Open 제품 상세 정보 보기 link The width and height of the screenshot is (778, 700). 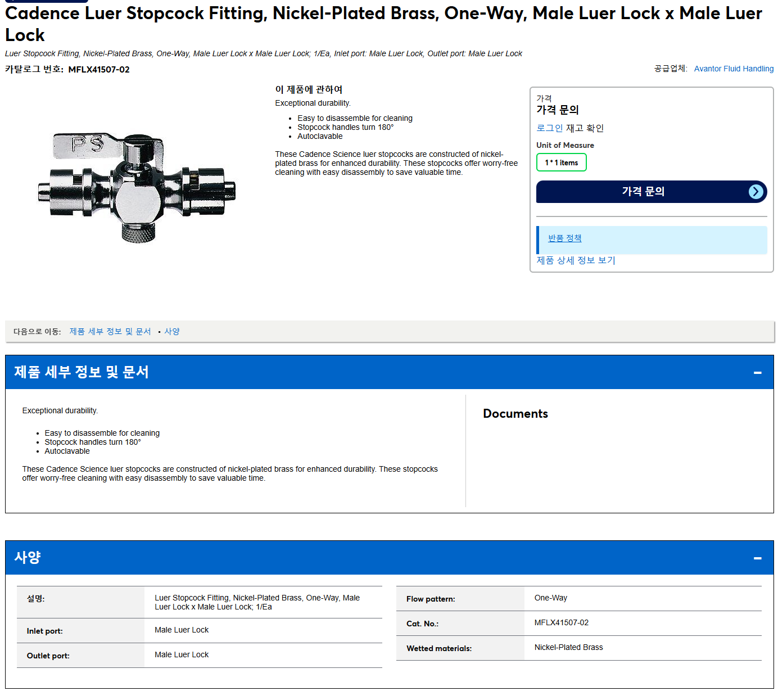point(576,260)
